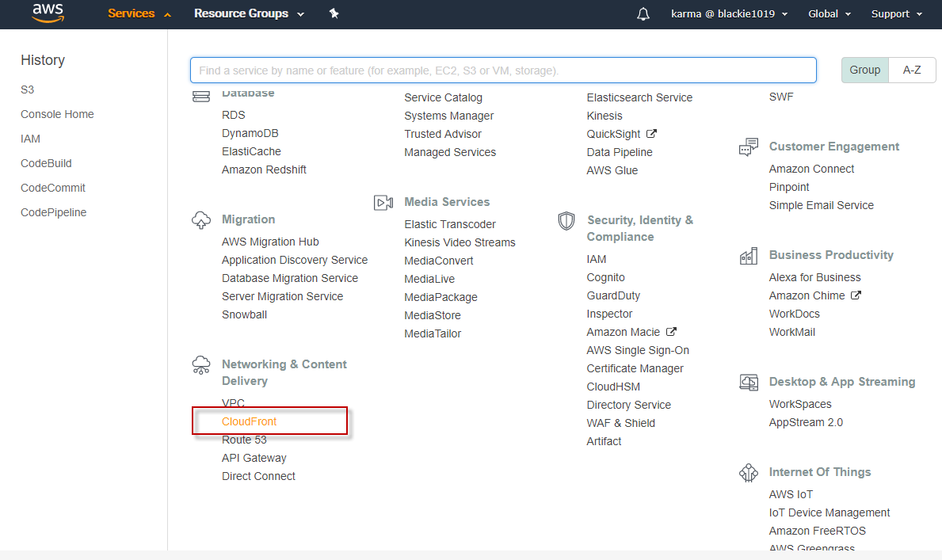Open the karma @ blackie1019 account menu
This screenshot has height=560, width=942.
[729, 13]
